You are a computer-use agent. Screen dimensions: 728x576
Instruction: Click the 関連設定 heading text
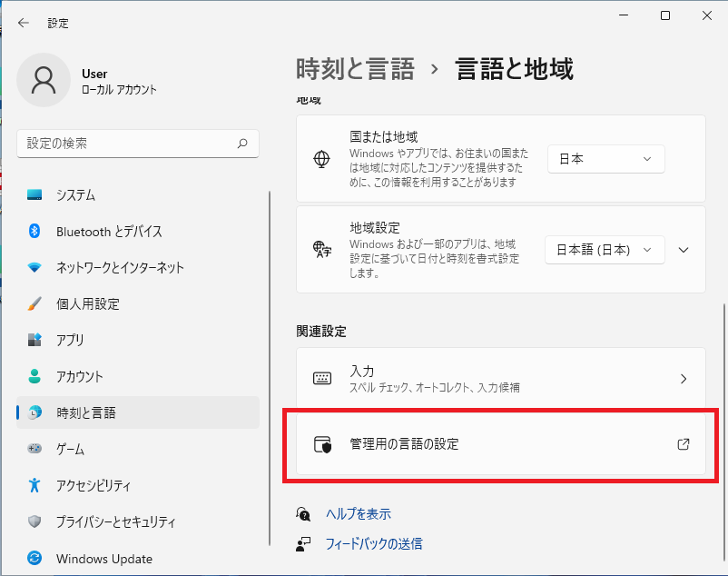[321, 332]
